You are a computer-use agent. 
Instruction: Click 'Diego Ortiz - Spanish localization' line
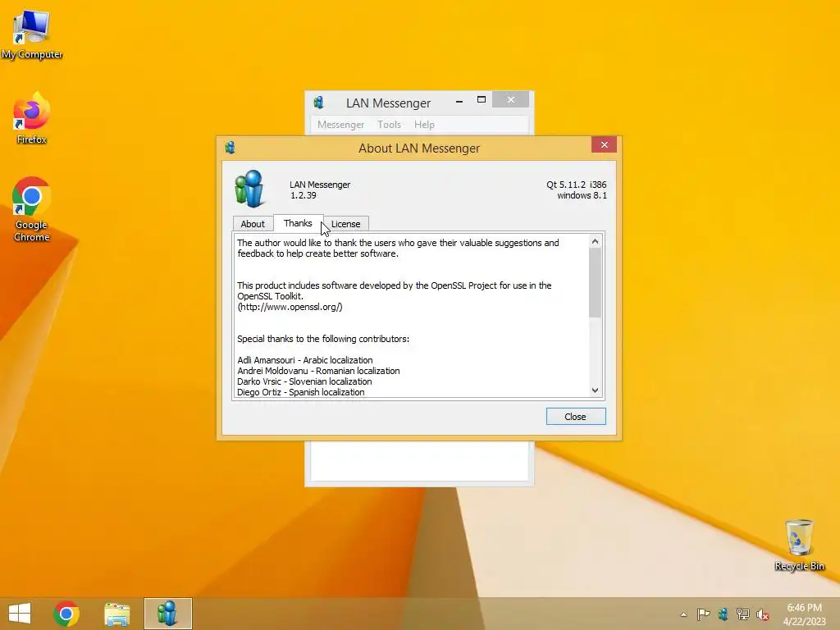pos(300,392)
